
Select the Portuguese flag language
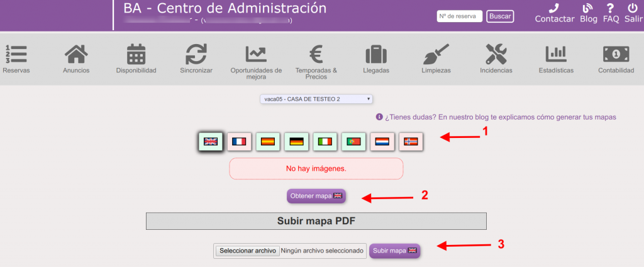tap(353, 142)
